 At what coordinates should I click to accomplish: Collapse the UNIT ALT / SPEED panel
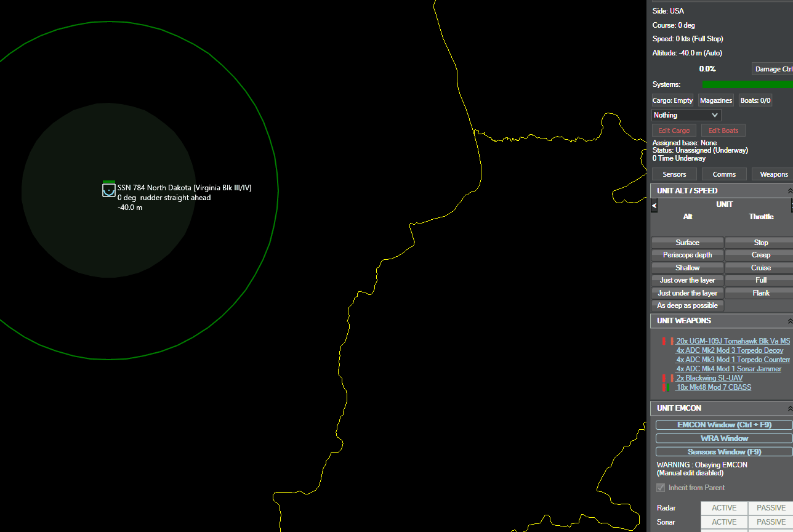(x=790, y=191)
